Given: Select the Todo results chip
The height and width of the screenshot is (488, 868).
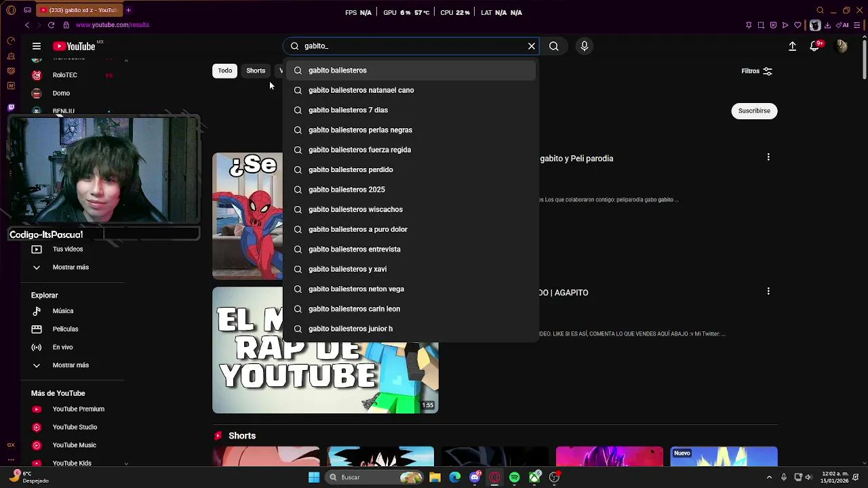Looking at the screenshot, I should tap(225, 70).
